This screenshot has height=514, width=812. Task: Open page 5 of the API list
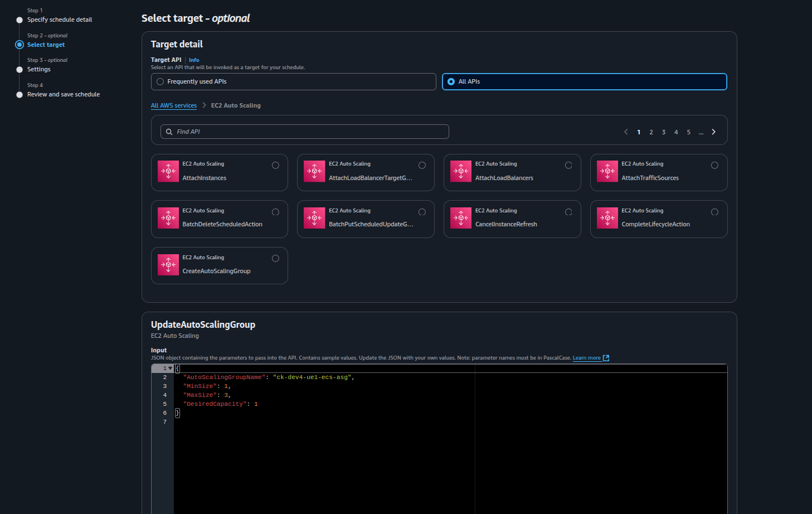[689, 132]
